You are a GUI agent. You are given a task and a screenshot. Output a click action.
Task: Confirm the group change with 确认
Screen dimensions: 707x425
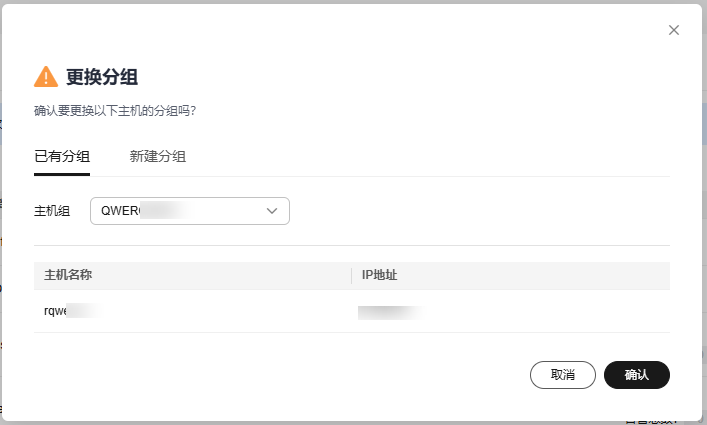click(637, 375)
